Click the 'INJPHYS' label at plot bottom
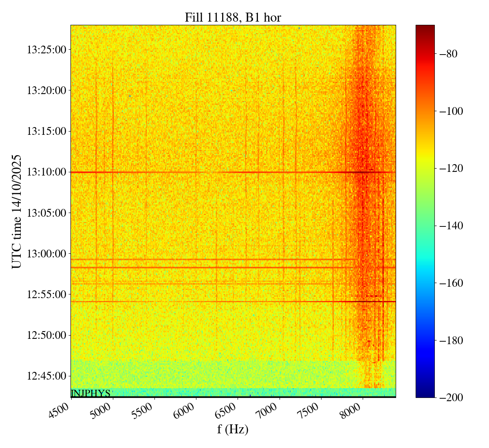 coord(90,393)
